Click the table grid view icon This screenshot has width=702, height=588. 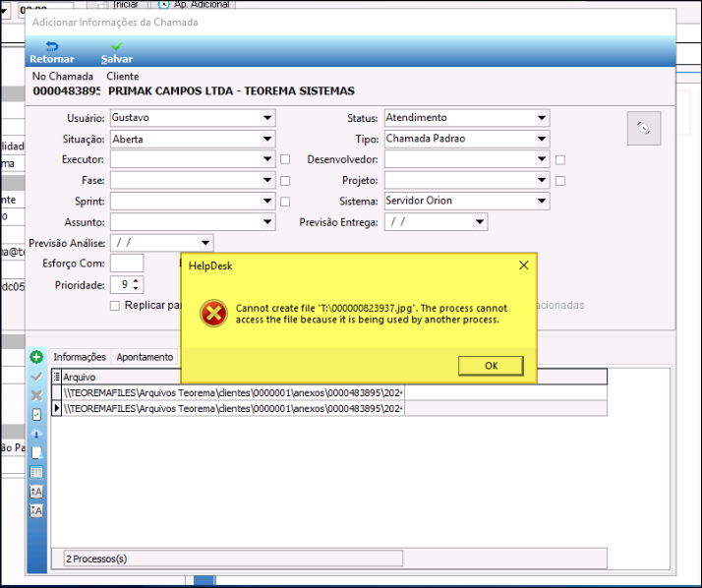(x=36, y=472)
